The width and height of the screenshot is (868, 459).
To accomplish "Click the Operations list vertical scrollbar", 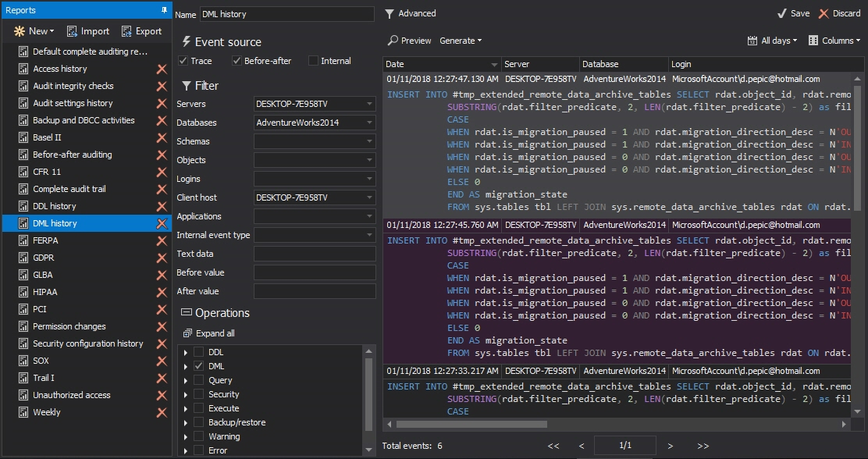I will pyautogui.click(x=368, y=393).
